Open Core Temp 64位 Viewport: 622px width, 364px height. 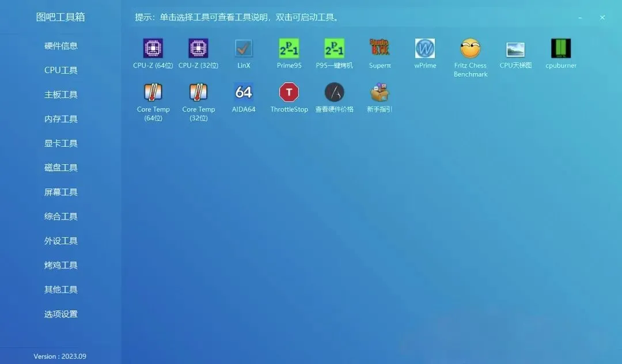tap(153, 92)
